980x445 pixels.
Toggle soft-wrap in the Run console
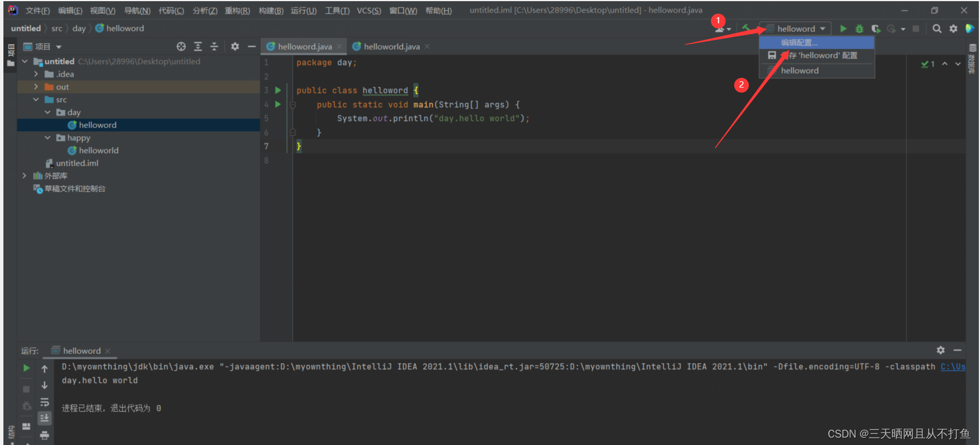click(x=44, y=402)
